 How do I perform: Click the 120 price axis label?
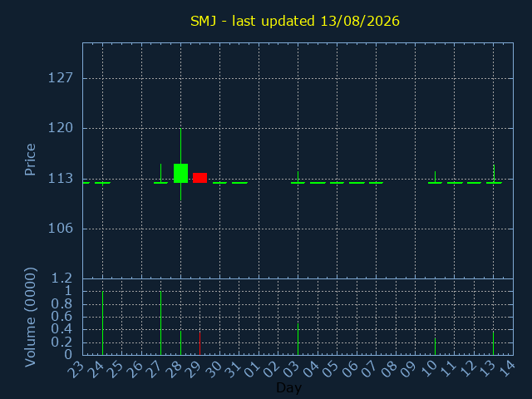click(x=61, y=128)
